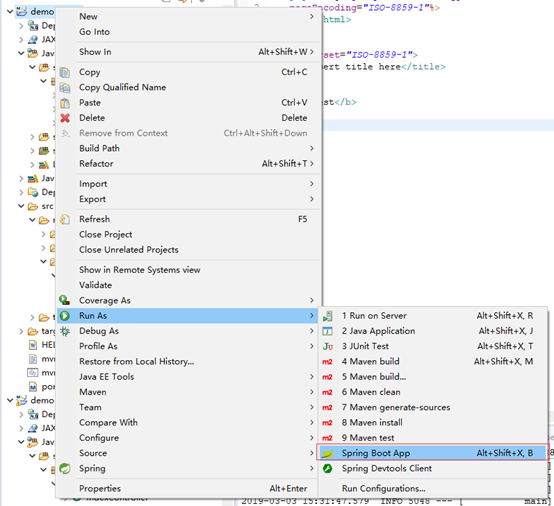
Task: Collapse the bottom demo project node
Action: (10, 400)
